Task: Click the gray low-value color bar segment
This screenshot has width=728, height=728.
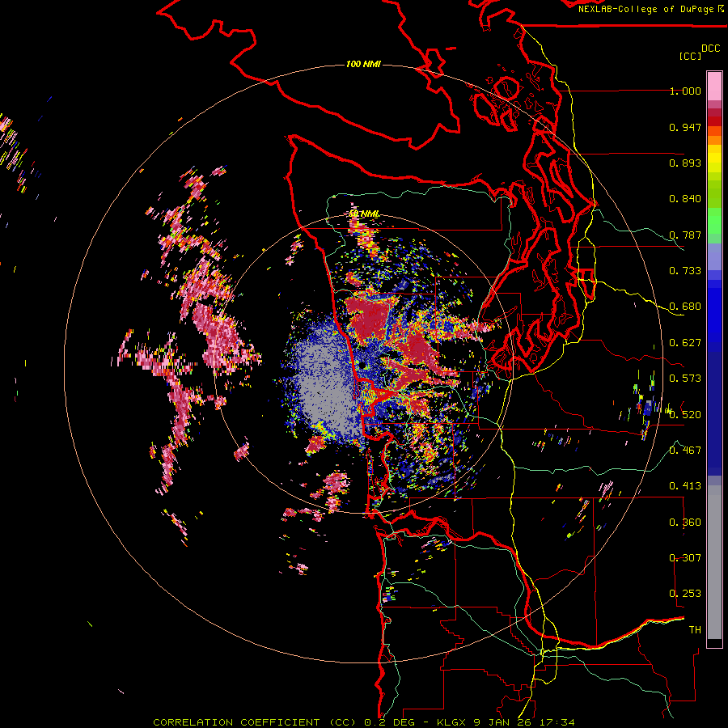Action: (714, 562)
